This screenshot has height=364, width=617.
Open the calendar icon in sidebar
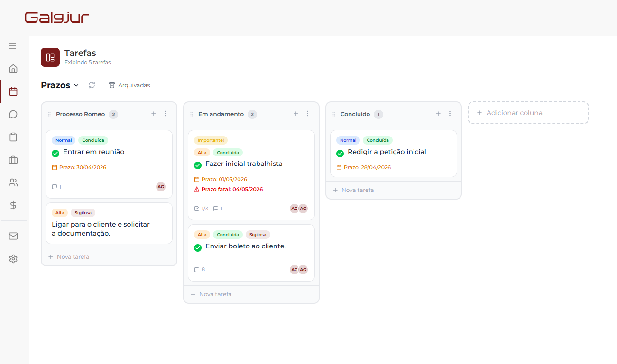(13, 91)
